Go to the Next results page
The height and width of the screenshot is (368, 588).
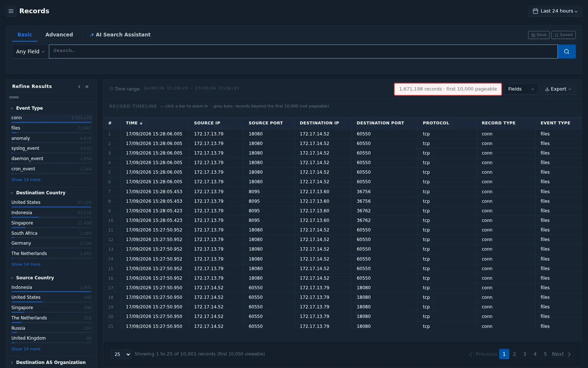(561, 354)
